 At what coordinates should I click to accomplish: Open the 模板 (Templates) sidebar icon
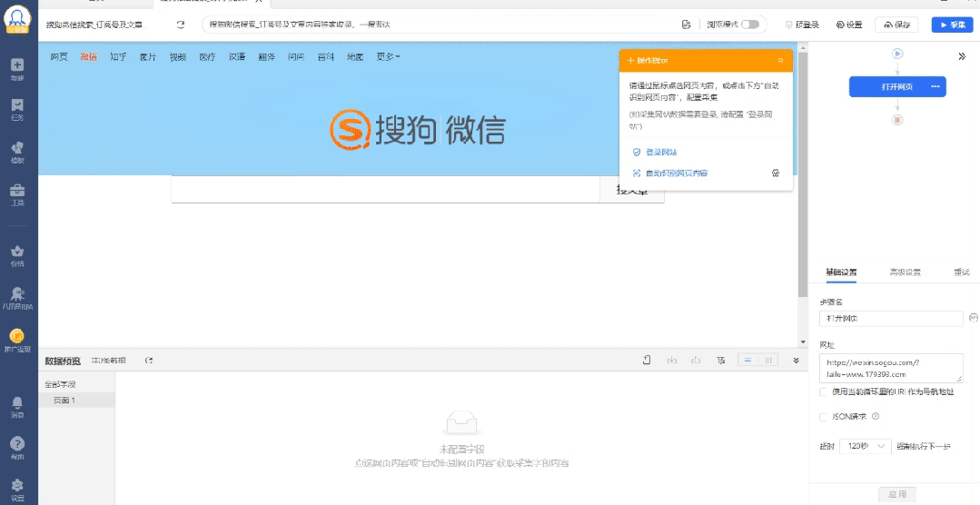tap(17, 147)
